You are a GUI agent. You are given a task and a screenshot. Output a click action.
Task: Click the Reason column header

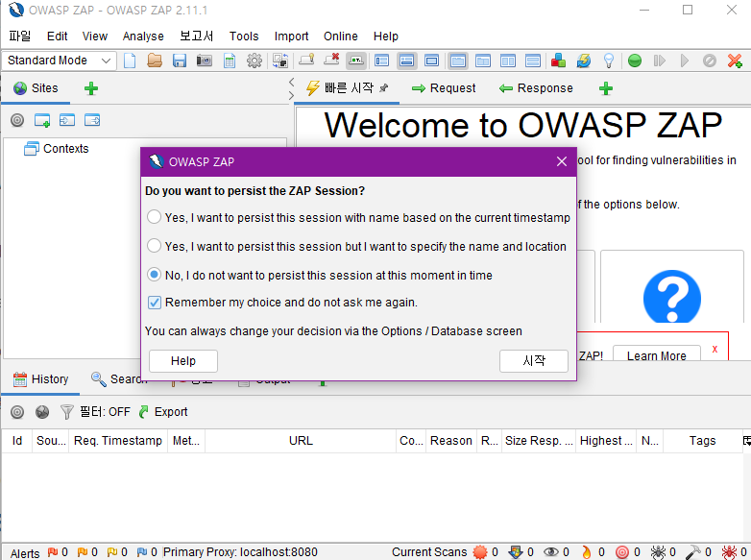click(x=450, y=441)
